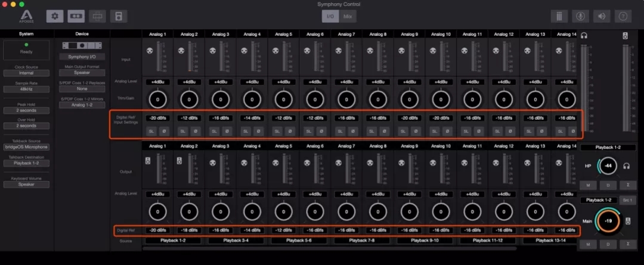Click the Src 1 button beside Main
644x265 pixels.
(x=627, y=200)
